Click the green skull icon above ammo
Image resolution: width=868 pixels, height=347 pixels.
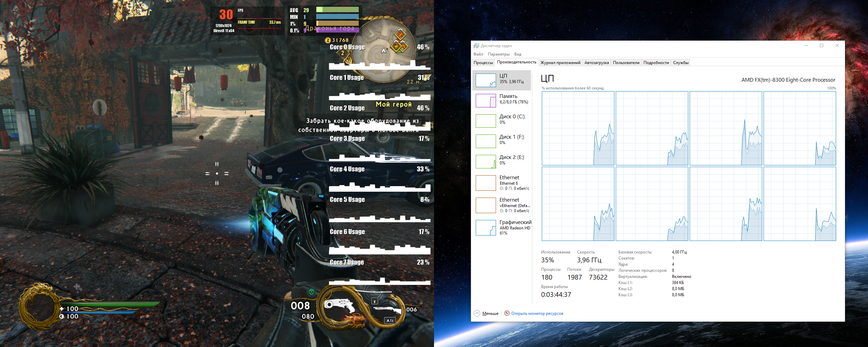[x=311, y=292]
